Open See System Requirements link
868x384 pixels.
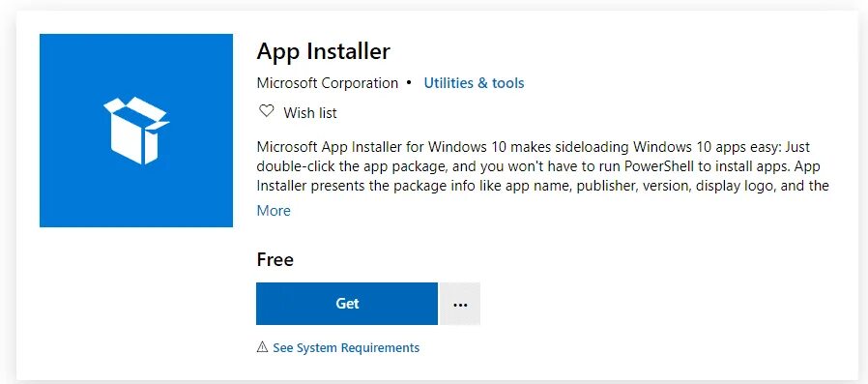pos(346,348)
